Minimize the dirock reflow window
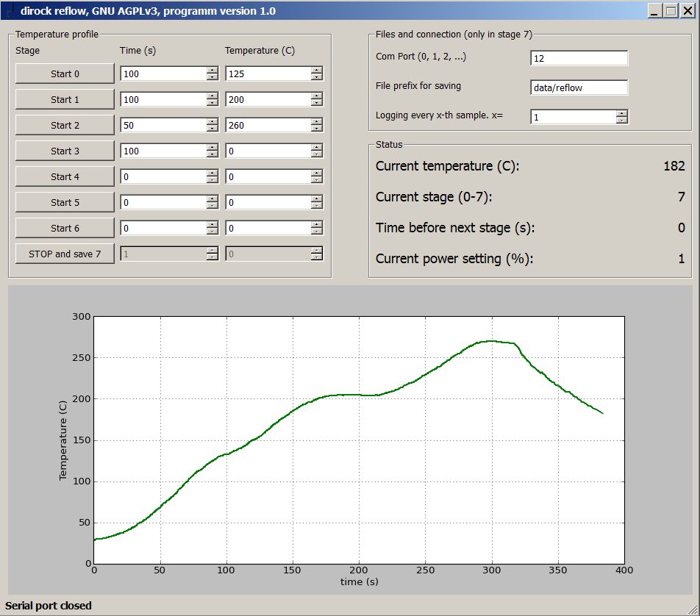 coord(655,11)
